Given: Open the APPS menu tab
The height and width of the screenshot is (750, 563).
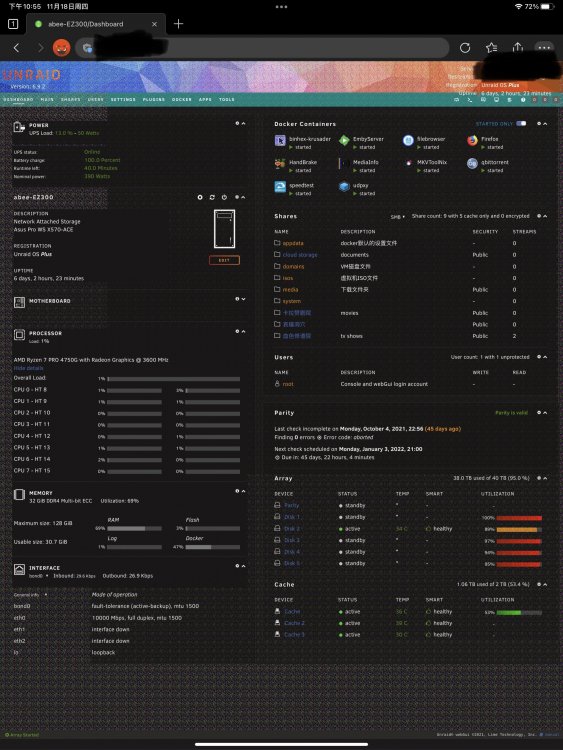Looking at the screenshot, I should coord(205,99).
